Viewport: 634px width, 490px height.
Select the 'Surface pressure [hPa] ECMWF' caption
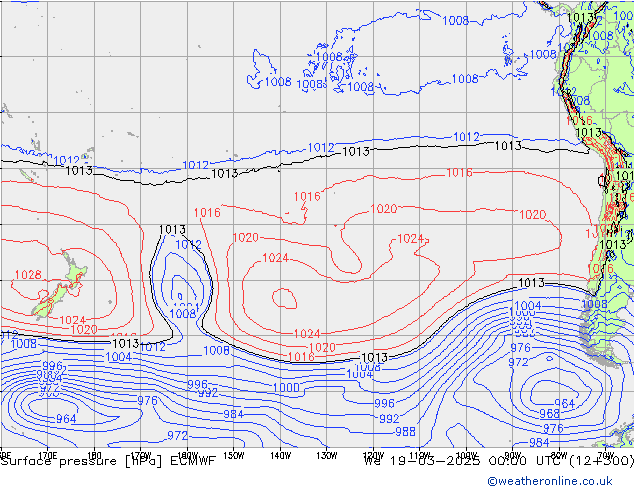tap(108, 461)
